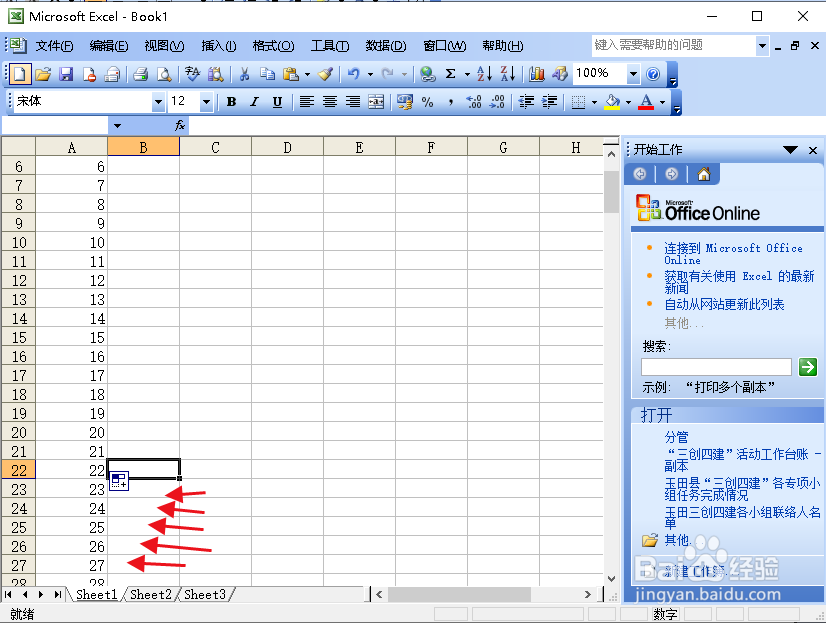The height and width of the screenshot is (623, 826).
Task: Toggle italic formatting
Action: click(254, 102)
